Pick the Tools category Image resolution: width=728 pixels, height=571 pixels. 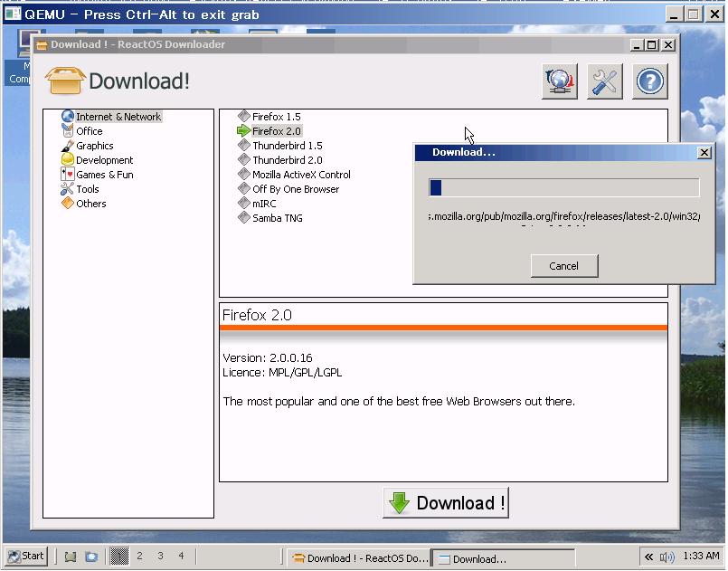click(88, 189)
